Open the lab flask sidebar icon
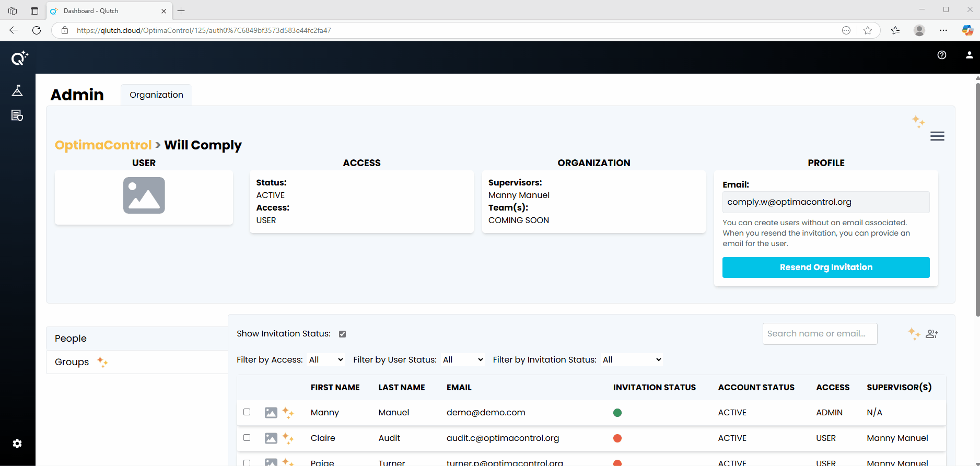Viewport: 980px width, 466px height. pos(17,90)
